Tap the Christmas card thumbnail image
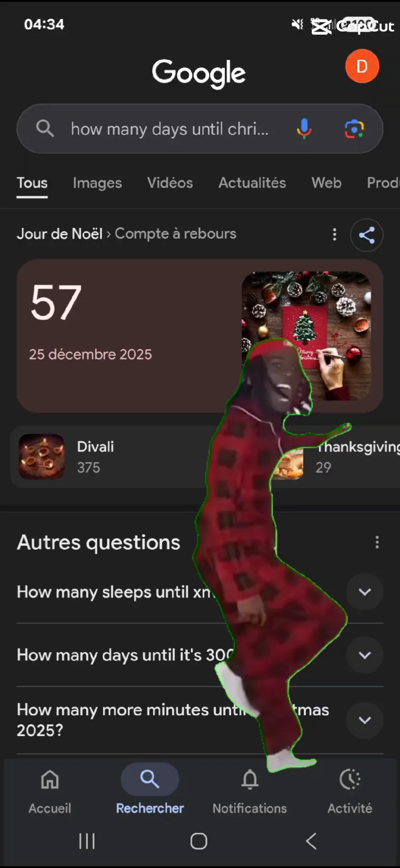The width and height of the screenshot is (400, 868). pyautogui.click(x=306, y=335)
